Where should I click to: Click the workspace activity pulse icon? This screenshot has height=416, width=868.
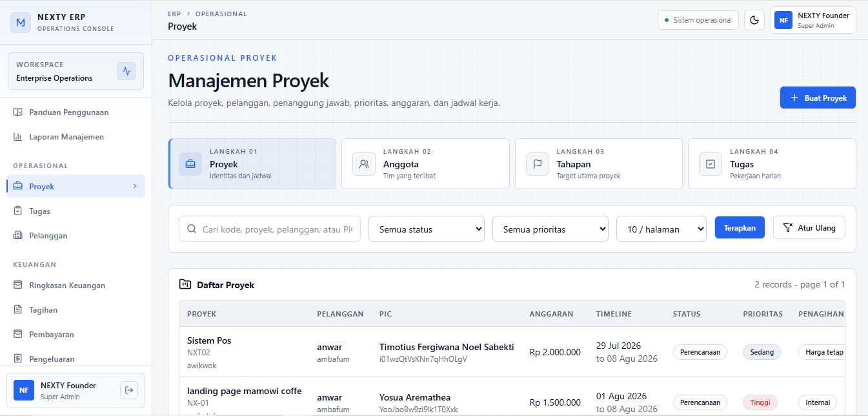click(126, 71)
